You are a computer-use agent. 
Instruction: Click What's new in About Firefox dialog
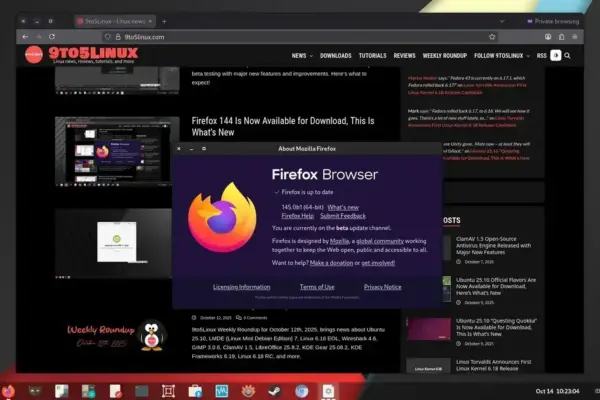pyautogui.click(x=343, y=207)
